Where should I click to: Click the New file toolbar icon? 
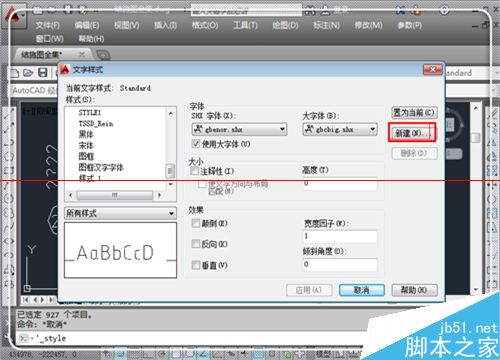(15, 73)
